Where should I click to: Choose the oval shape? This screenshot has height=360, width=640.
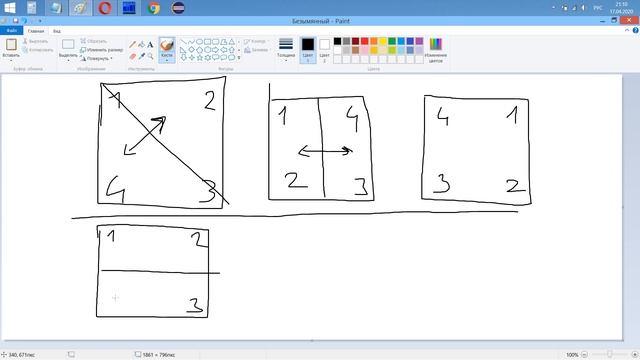click(x=200, y=42)
